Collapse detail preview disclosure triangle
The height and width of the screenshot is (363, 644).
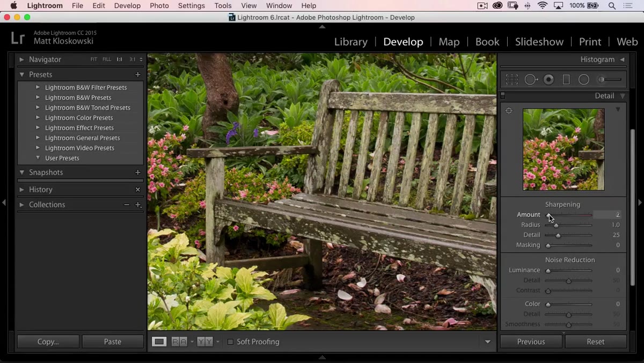[x=618, y=110]
